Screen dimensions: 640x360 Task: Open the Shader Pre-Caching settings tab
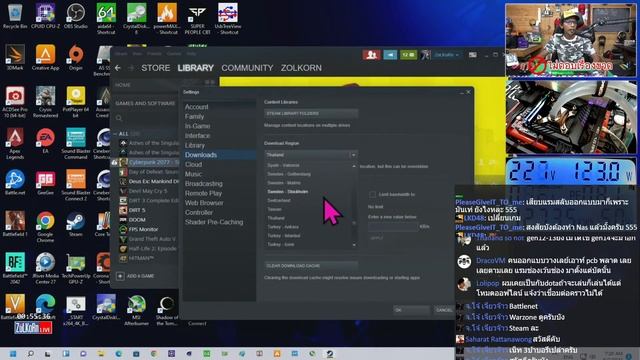click(x=214, y=222)
